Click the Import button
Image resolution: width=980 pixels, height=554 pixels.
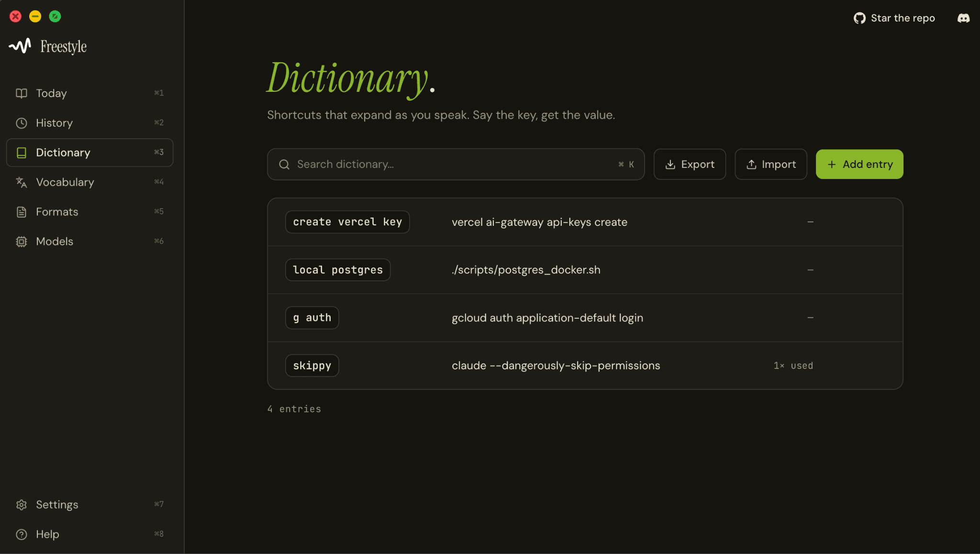pyautogui.click(x=771, y=165)
